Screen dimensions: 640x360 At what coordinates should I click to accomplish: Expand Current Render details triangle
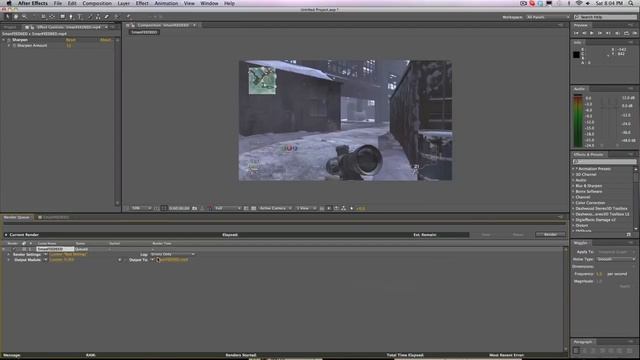coord(6,235)
